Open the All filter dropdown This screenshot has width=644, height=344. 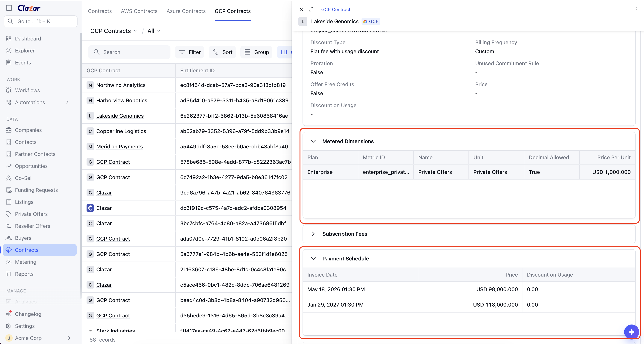click(x=154, y=31)
